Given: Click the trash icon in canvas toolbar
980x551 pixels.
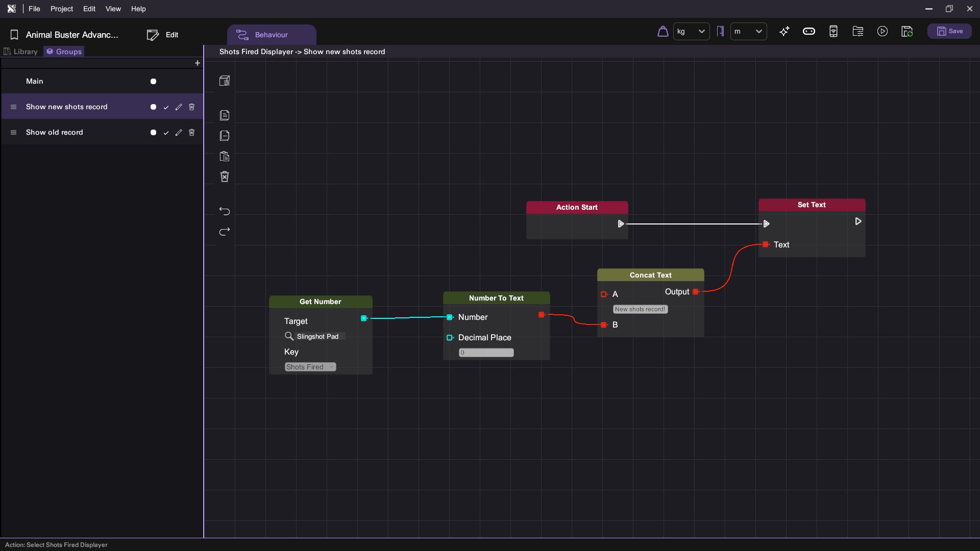Looking at the screenshot, I should coord(225,177).
